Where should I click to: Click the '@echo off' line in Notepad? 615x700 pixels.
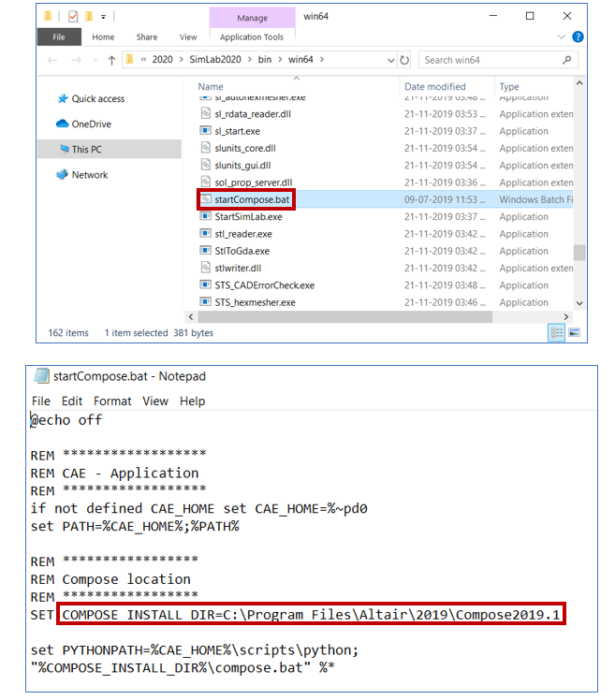point(66,420)
